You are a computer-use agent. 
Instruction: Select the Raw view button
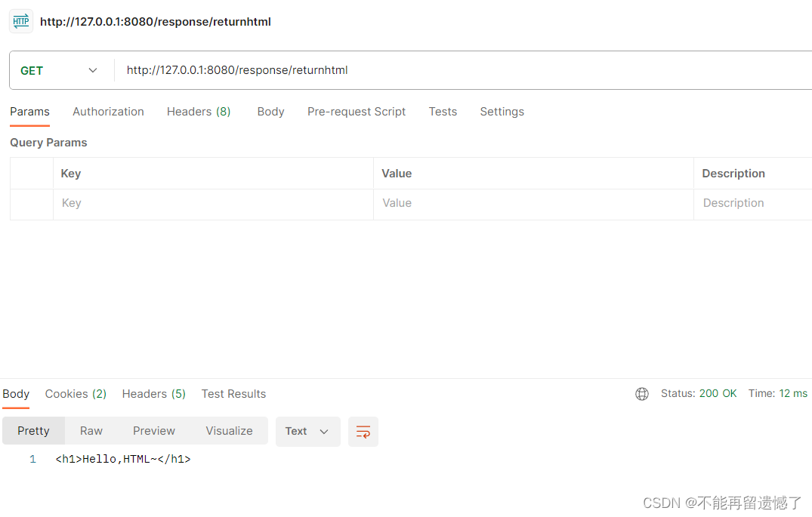91,431
